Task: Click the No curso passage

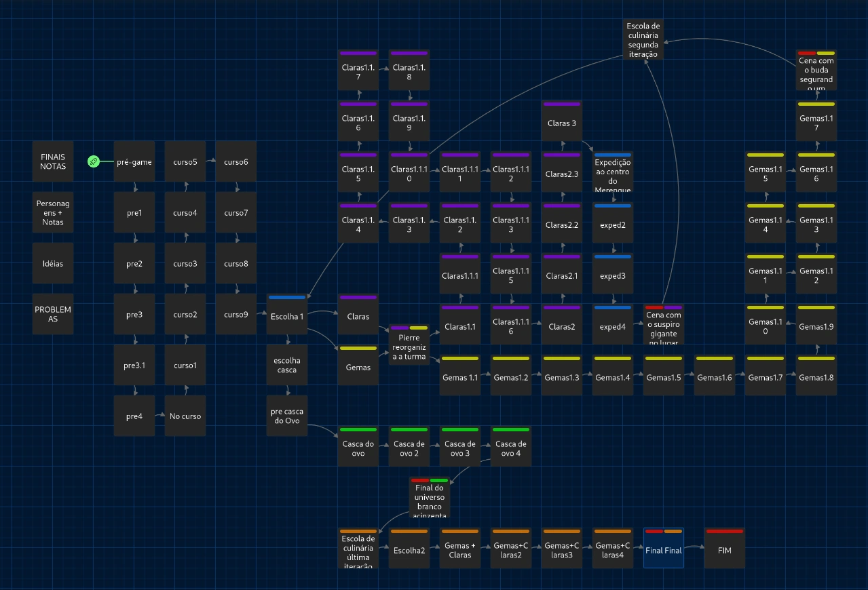Action: [x=185, y=416]
